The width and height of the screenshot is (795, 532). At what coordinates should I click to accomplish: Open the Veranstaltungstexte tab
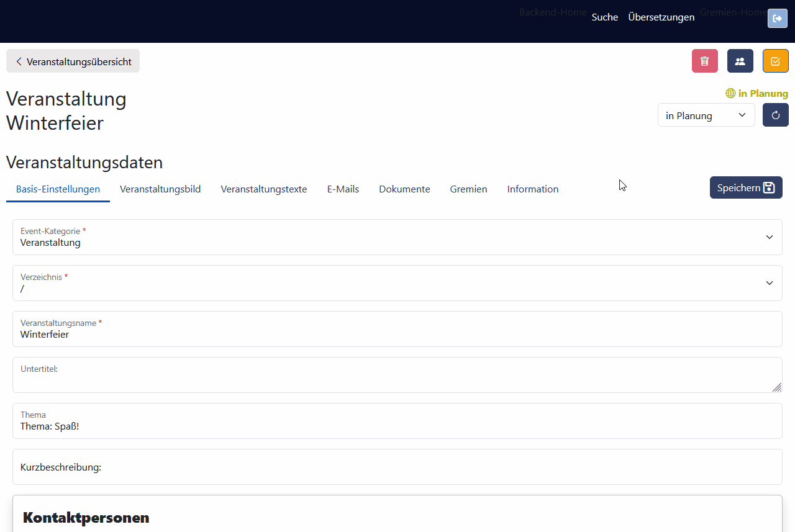263,189
